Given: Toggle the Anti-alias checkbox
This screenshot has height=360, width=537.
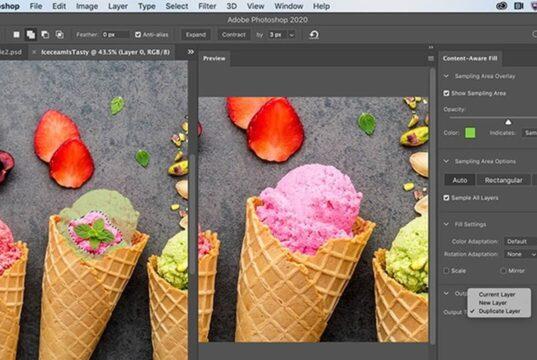Looking at the screenshot, I should 138,35.
